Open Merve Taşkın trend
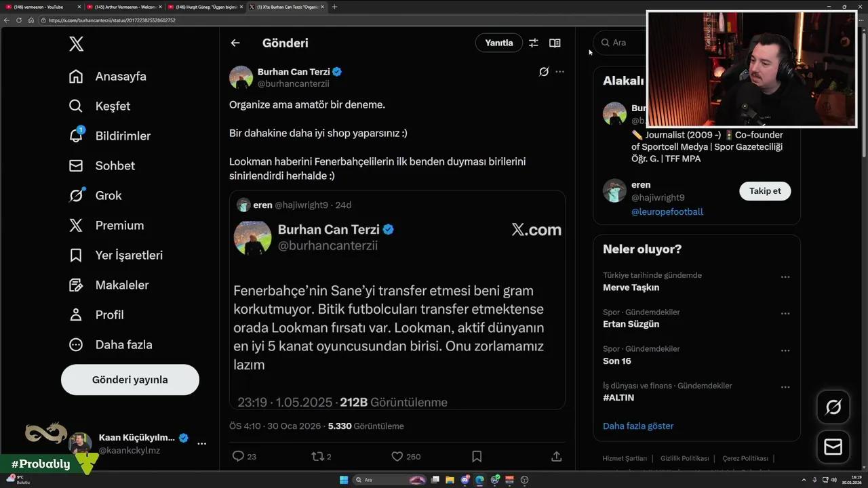868x488 pixels. [x=631, y=287]
